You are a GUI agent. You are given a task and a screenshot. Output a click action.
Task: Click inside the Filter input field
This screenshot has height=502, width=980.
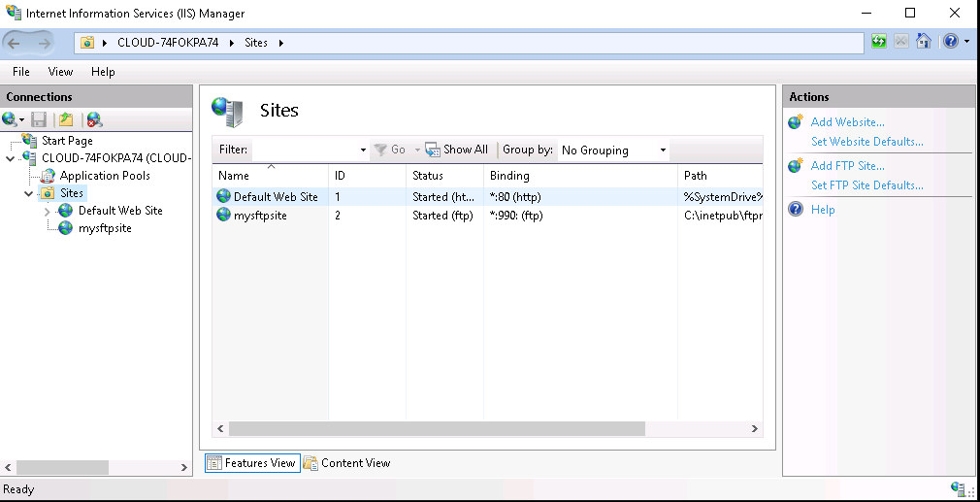(305, 151)
